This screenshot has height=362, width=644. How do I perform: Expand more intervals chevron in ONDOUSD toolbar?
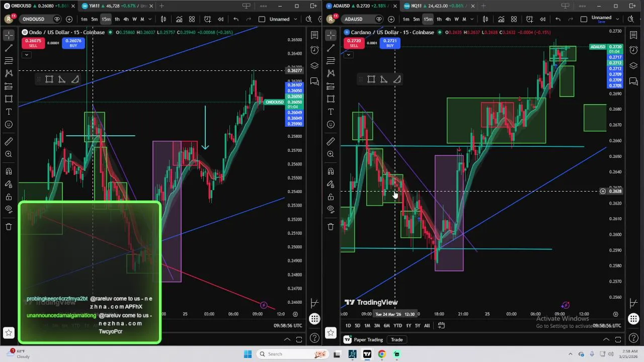point(150,19)
